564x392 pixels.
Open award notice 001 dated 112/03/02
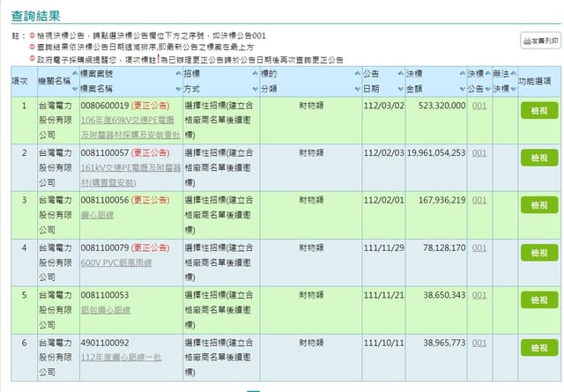click(x=479, y=106)
